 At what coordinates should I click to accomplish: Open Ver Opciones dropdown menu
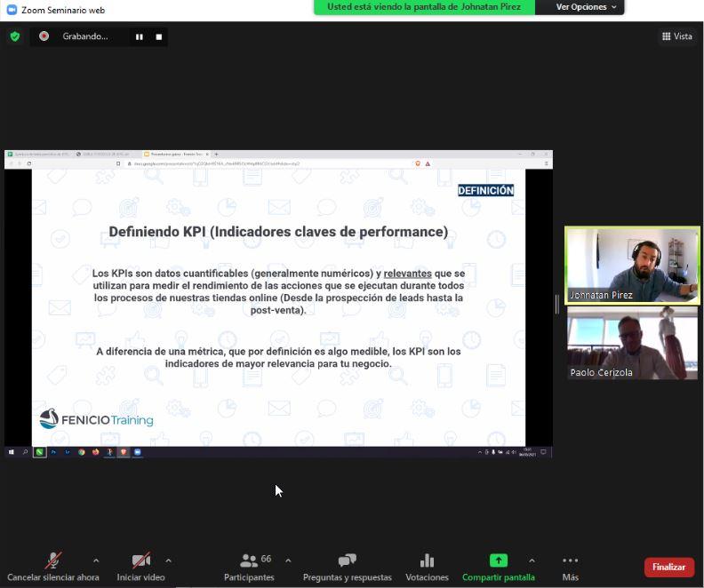coord(586,7)
